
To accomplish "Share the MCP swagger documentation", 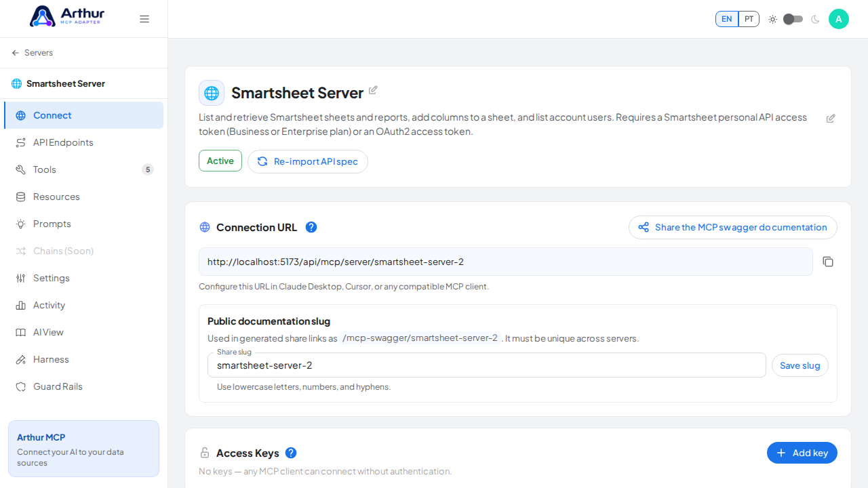I will 733,227.
